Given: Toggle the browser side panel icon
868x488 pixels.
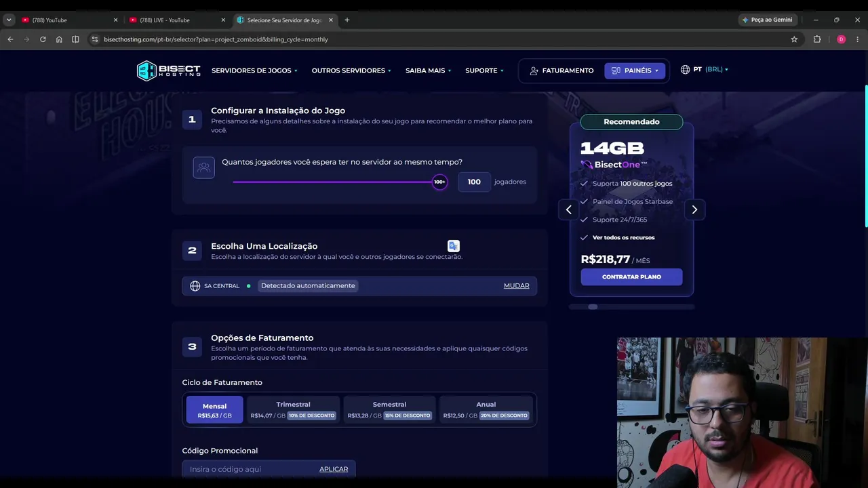Looking at the screenshot, I should (75, 39).
